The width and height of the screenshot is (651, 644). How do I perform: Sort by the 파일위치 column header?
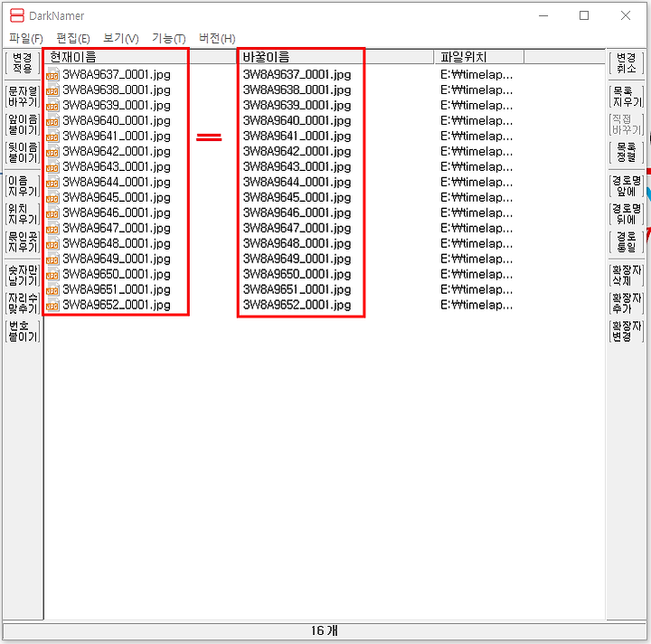tap(478, 57)
